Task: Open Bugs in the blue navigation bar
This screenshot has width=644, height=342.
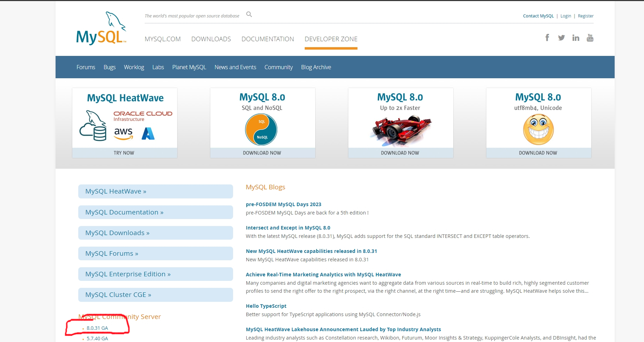Action: pyautogui.click(x=110, y=67)
